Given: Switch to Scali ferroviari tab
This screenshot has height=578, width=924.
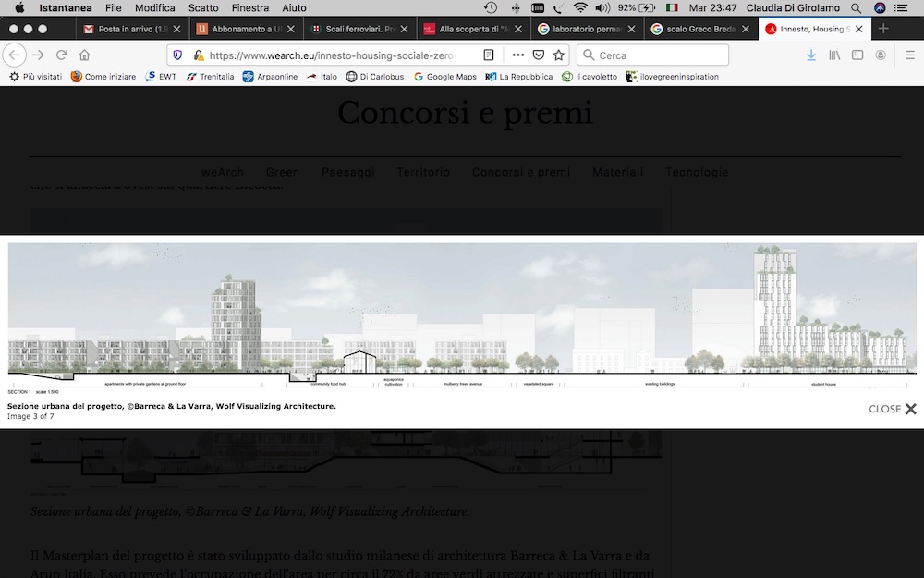Looking at the screenshot, I should pyautogui.click(x=360, y=29).
